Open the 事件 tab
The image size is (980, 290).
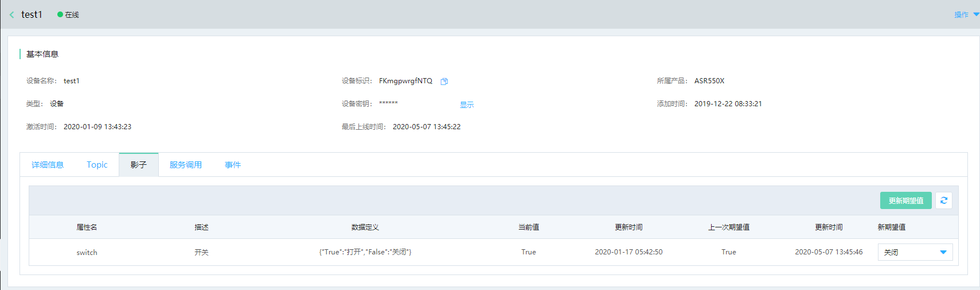point(233,165)
